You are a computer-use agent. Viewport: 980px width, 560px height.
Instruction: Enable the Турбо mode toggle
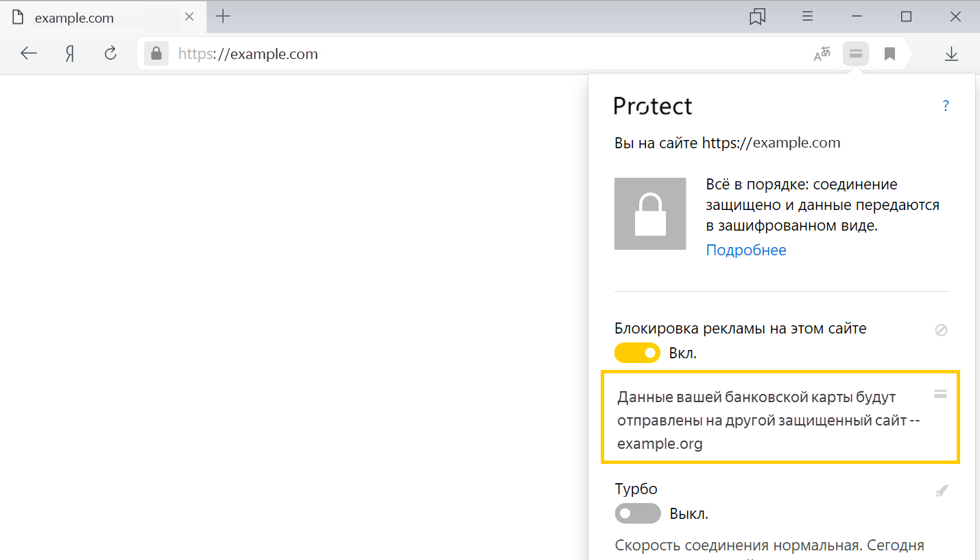tap(637, 513)
